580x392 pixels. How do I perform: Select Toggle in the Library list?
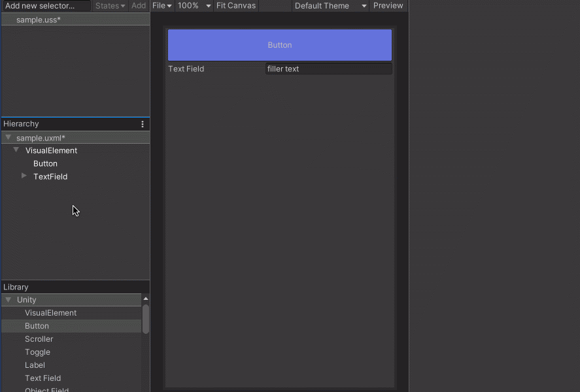coord(37,352)
